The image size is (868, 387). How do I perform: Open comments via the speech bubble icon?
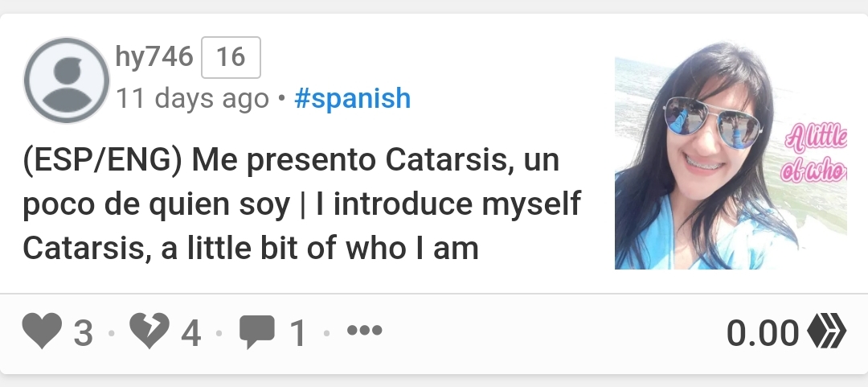(257, 331)
